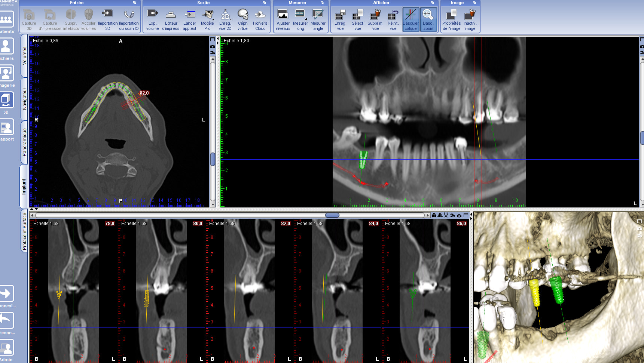This screenshot has width=644, height=363.
Task: Open Fichiers Cloud export
Action: (x=260, y=19)
